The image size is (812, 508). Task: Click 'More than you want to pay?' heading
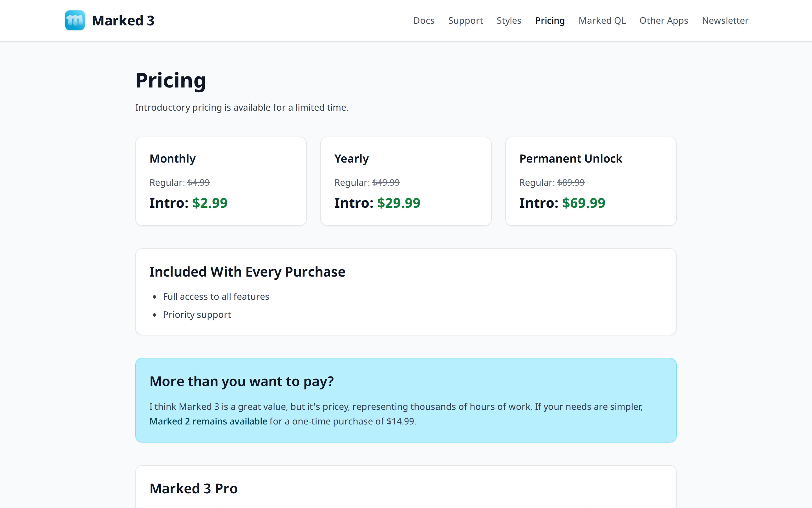click(242, 381)
